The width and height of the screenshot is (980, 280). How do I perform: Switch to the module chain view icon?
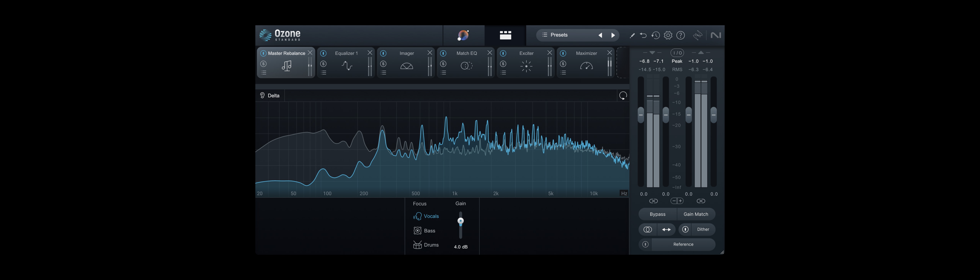[x=505, y=35]
